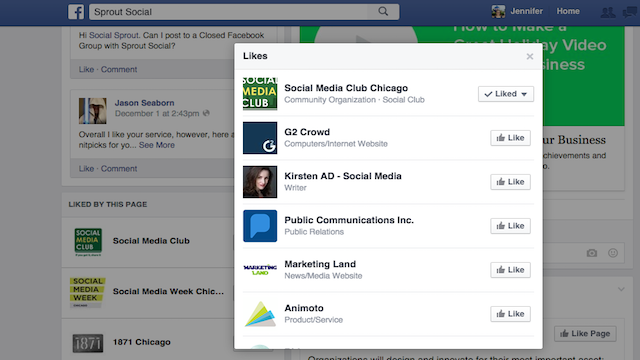Go to Home in the top bar
This screenshot has height=360, width=640.
(x=568, y=11)
